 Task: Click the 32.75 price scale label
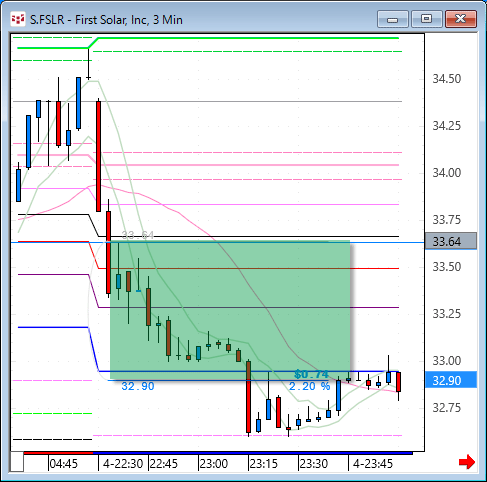click(447, 408)
